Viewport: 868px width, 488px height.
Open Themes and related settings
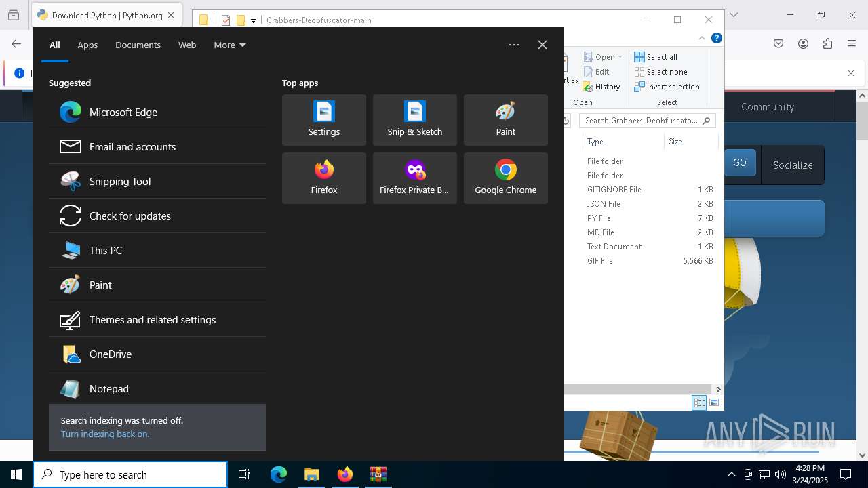coord(157,320)
